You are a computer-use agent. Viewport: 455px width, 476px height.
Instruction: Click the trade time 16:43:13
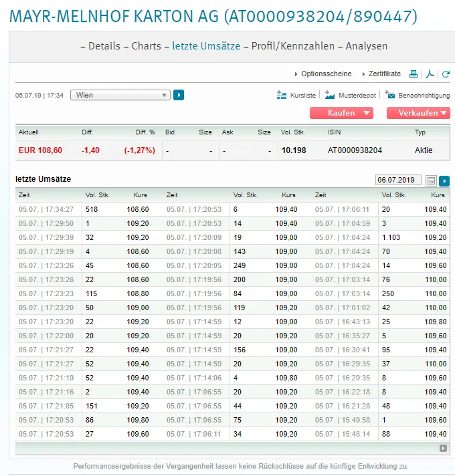click(343, 322)
